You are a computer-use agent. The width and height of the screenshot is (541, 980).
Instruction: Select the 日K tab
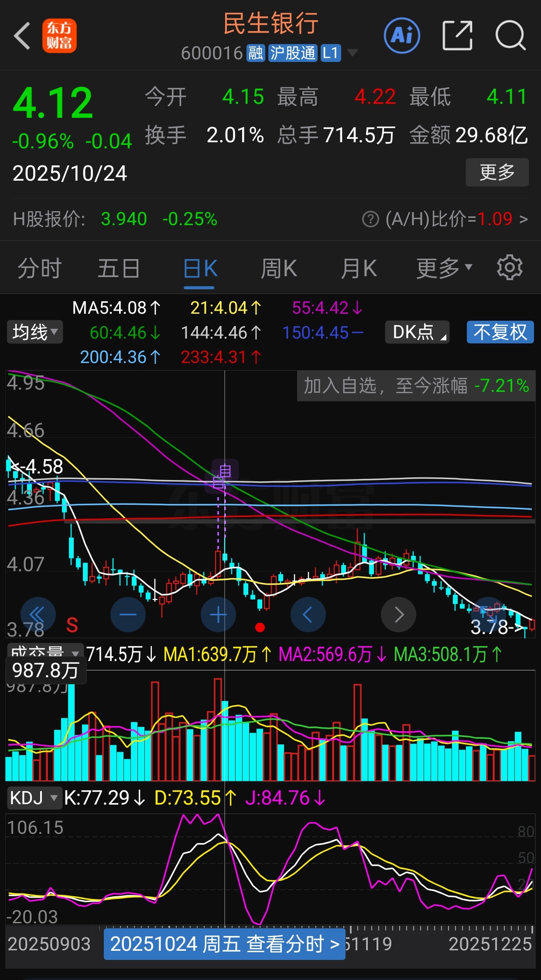[x=200, y=268]
